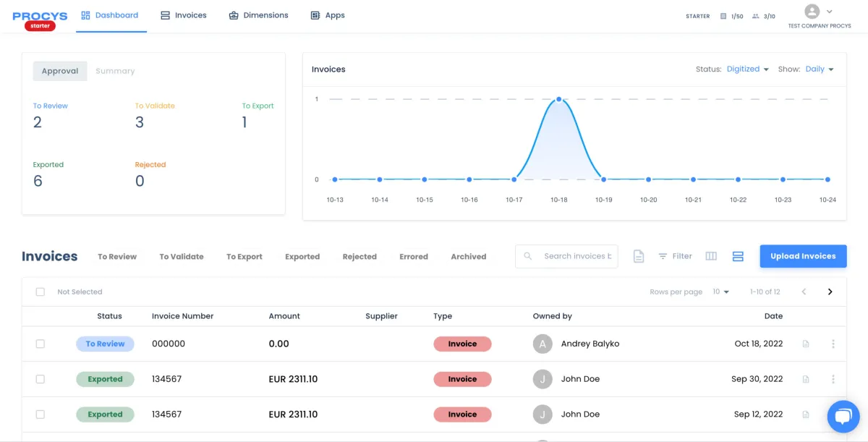Click the document icon beside the search box

[638, 256]
